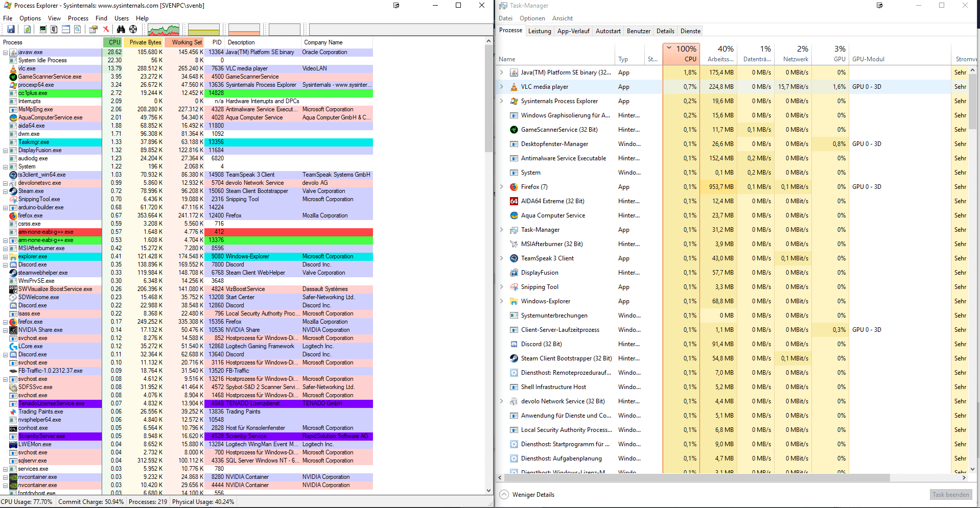Click the NVIDIA Share.exe icon in Process Explorer
Image resolution: width=980 pixels, height=508 pixels.
pos(13,330)
